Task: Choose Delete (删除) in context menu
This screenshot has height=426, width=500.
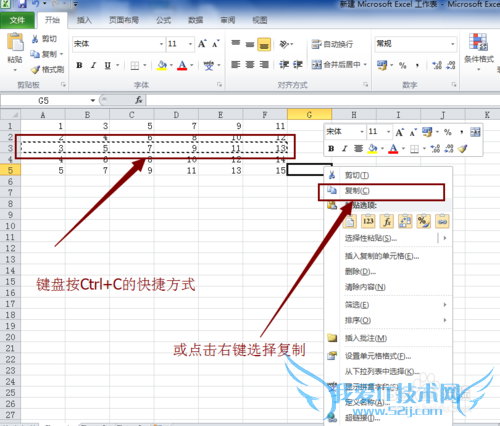Action: coord(388,272)
